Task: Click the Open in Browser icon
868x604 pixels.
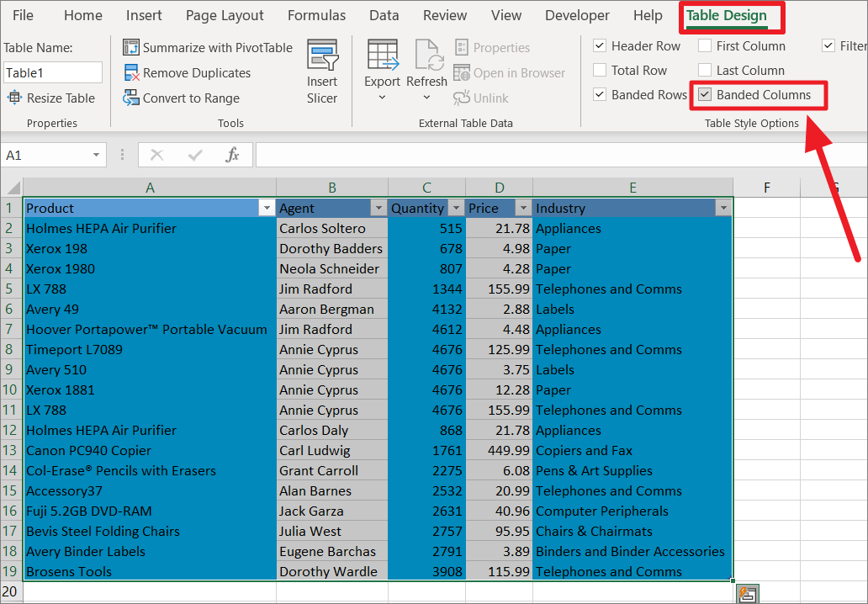Action: (x=462, y=73)
